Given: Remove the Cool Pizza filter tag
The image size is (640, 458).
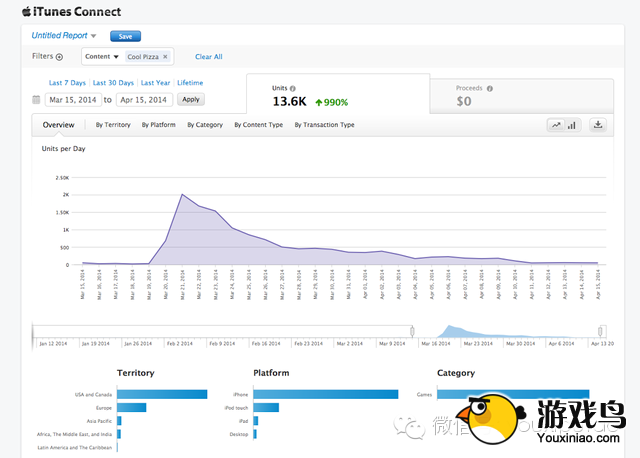Looking at the screenshot, I should [x=165, y=57].
